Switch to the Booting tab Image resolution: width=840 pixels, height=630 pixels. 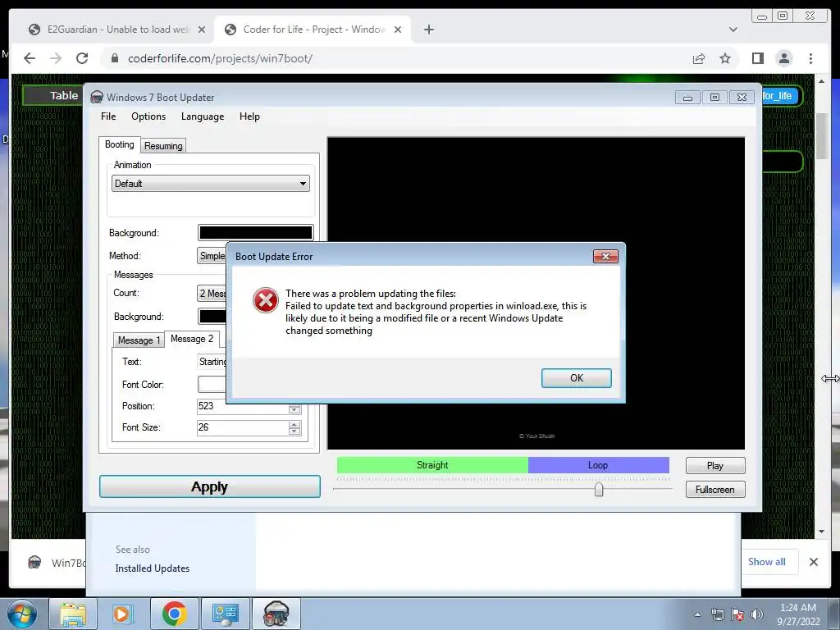(120, 144)
